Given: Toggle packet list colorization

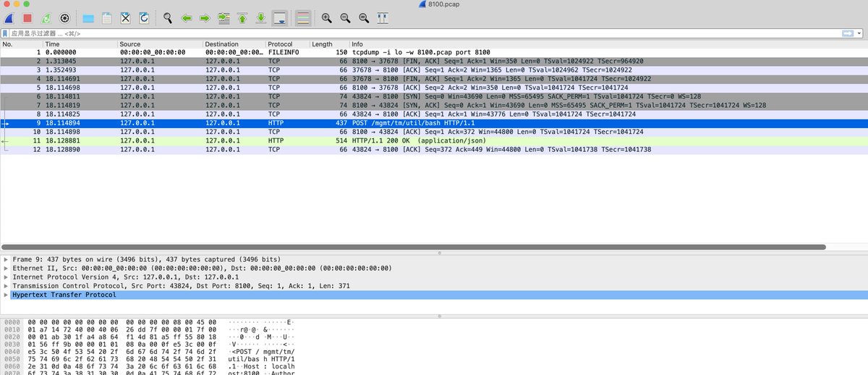Looking at the screenshot, I should [304, 17].
